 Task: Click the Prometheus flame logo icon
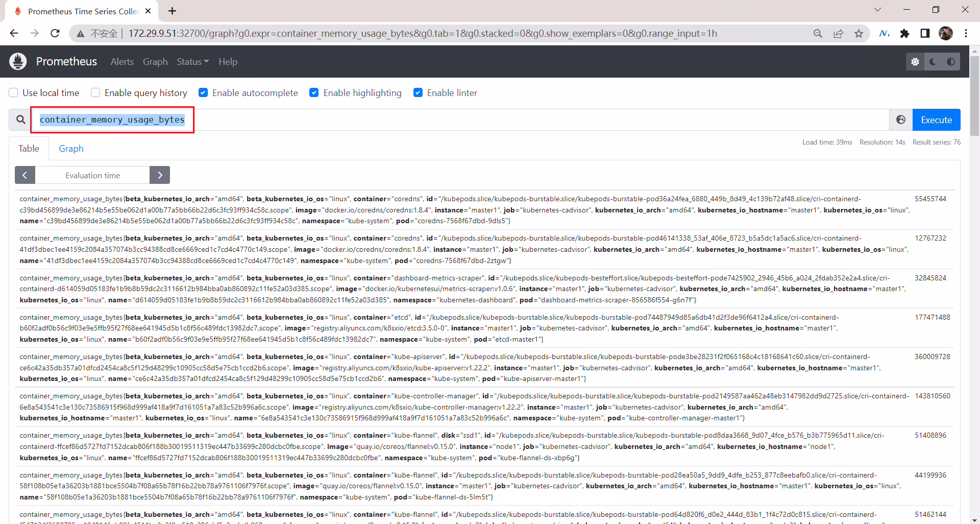click(x=18, y=61)
